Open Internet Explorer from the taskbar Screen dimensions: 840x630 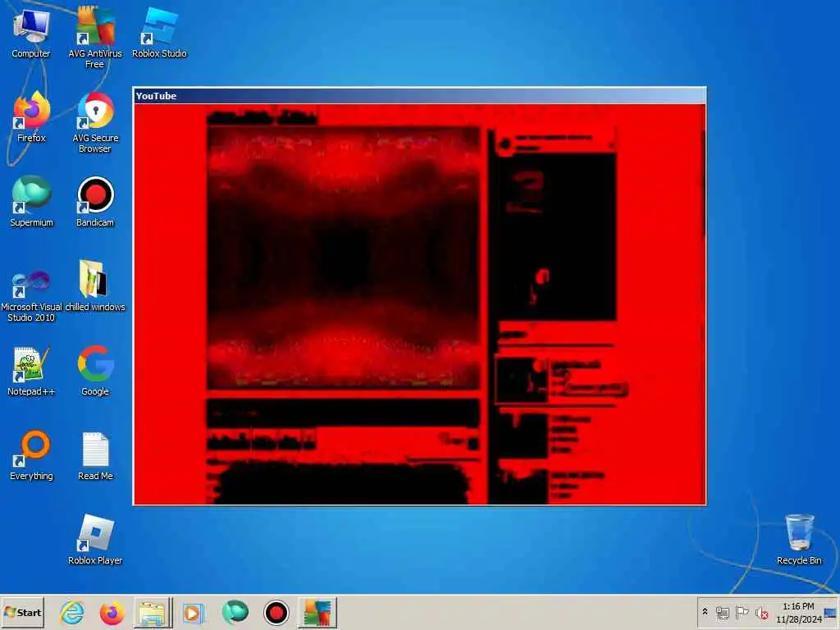click(x=72, y=612)
